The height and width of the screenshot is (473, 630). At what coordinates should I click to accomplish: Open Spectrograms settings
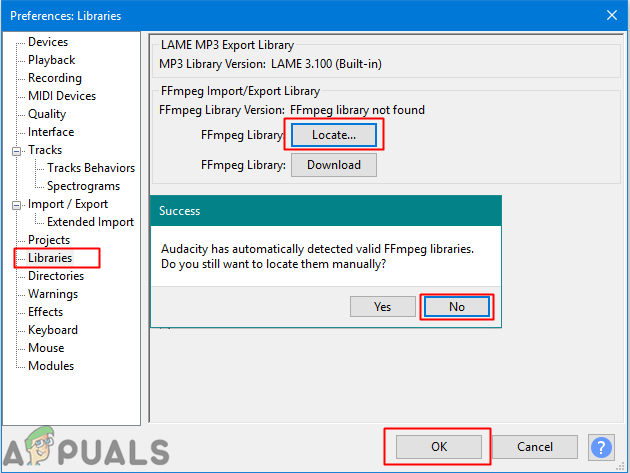83,186
